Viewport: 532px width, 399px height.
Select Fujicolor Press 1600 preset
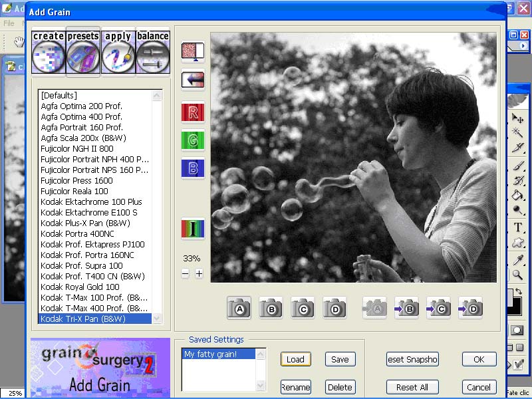tap(95, 180)
